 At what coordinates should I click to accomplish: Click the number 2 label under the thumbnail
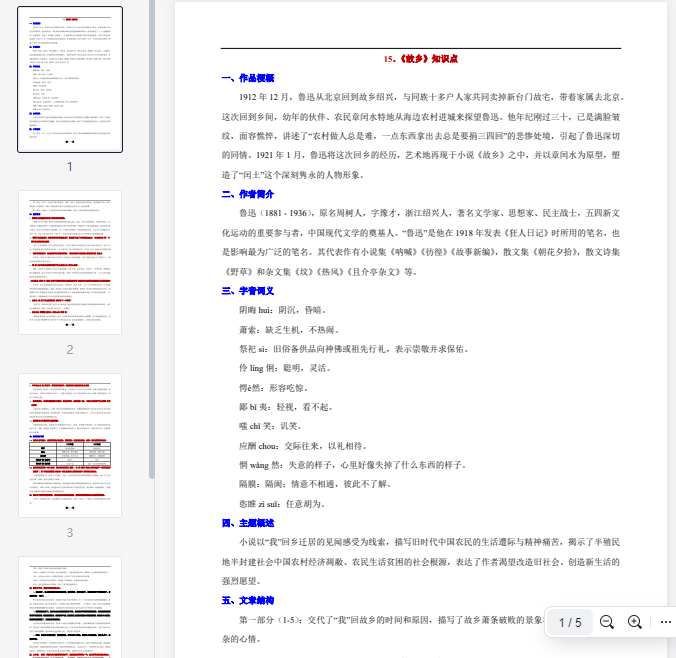(70, 350)
